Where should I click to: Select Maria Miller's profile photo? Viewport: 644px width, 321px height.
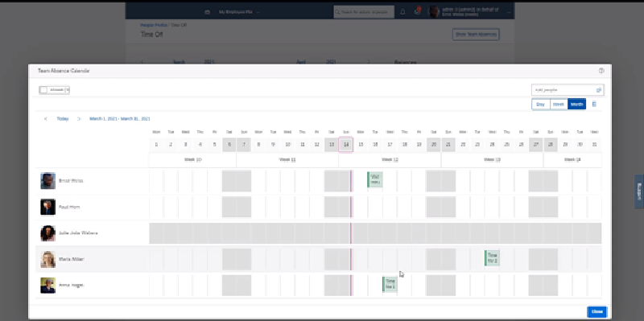click(x=47, y=259)
